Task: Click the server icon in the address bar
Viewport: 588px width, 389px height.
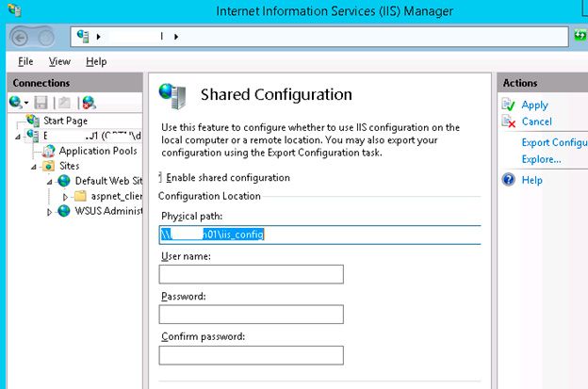Action: [83, 37]
